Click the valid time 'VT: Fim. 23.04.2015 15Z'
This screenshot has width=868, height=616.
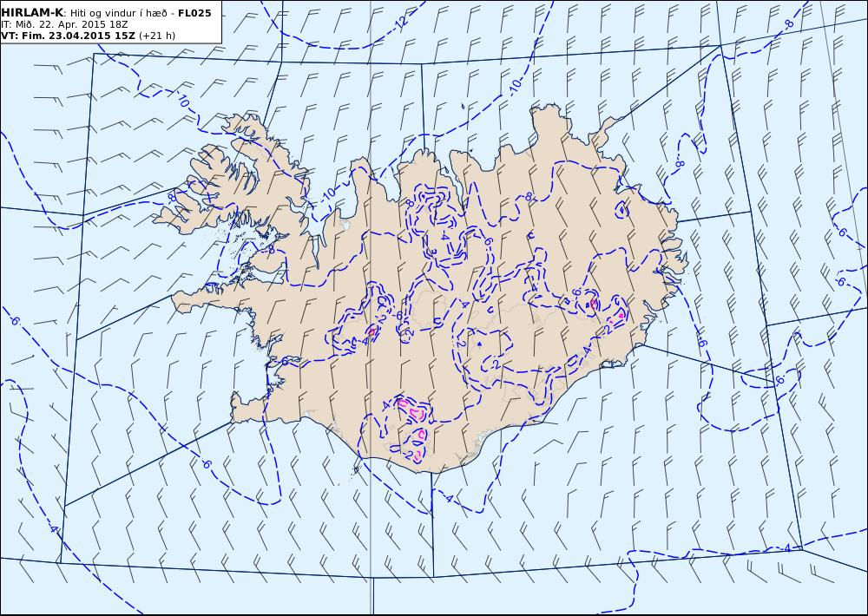(x=68, y=36)
